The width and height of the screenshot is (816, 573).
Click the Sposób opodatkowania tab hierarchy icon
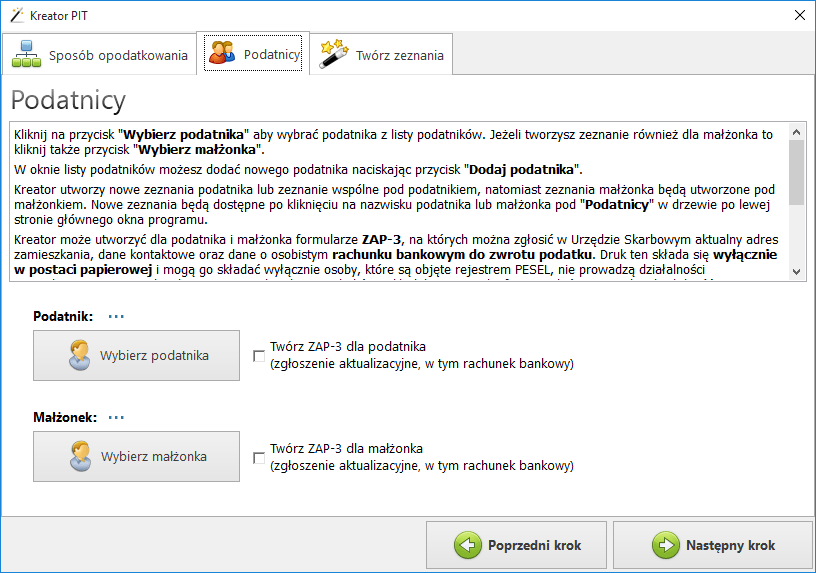27,54
